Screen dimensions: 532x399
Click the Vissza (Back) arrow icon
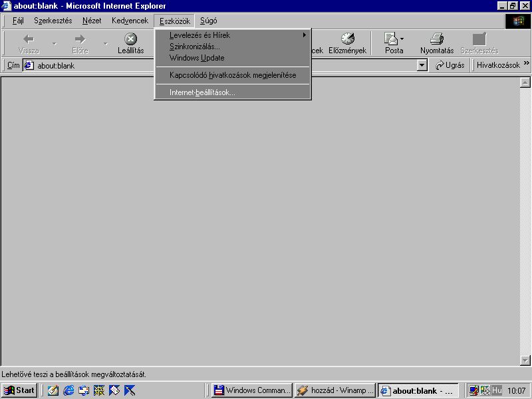click(29, 39)
